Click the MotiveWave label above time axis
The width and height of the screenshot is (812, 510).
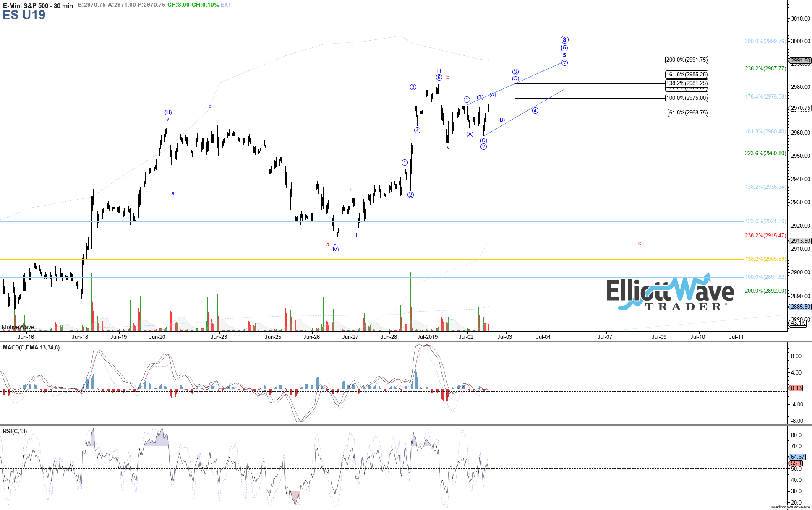click(x=18, y=327)
